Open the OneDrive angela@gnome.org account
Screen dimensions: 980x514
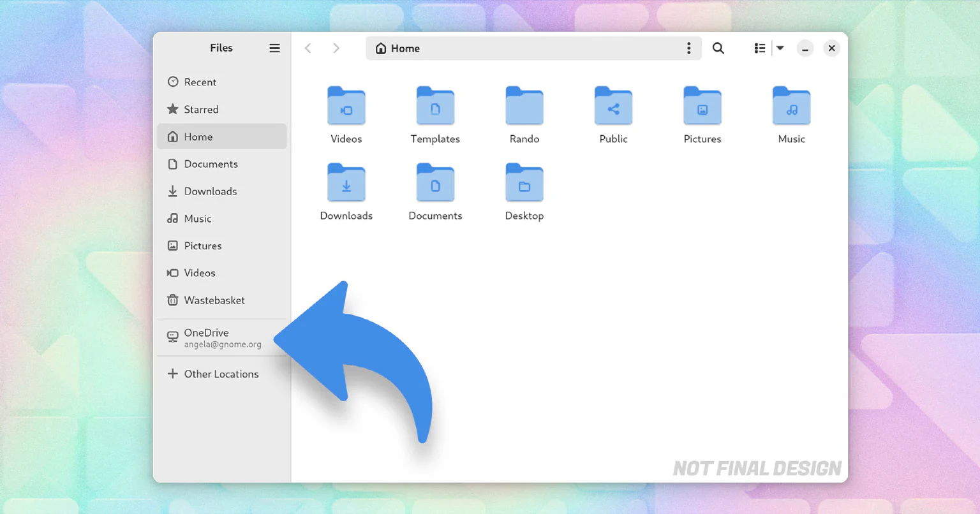point(222,337)
